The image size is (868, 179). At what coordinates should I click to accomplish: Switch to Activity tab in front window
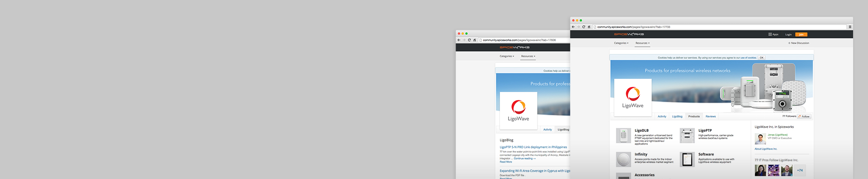click(662, 116)
